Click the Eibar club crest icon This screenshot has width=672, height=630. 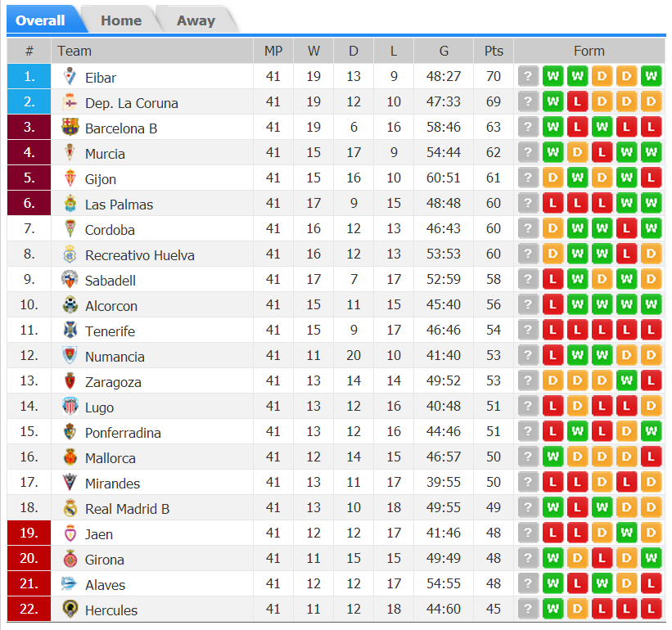pyautogui.click(x=70, y=77)
